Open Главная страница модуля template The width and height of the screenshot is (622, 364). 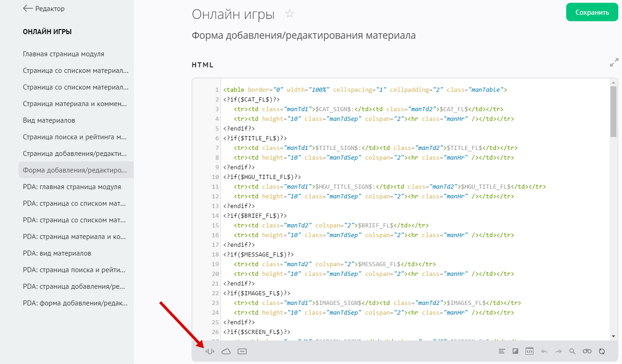[x=64, y=54]
